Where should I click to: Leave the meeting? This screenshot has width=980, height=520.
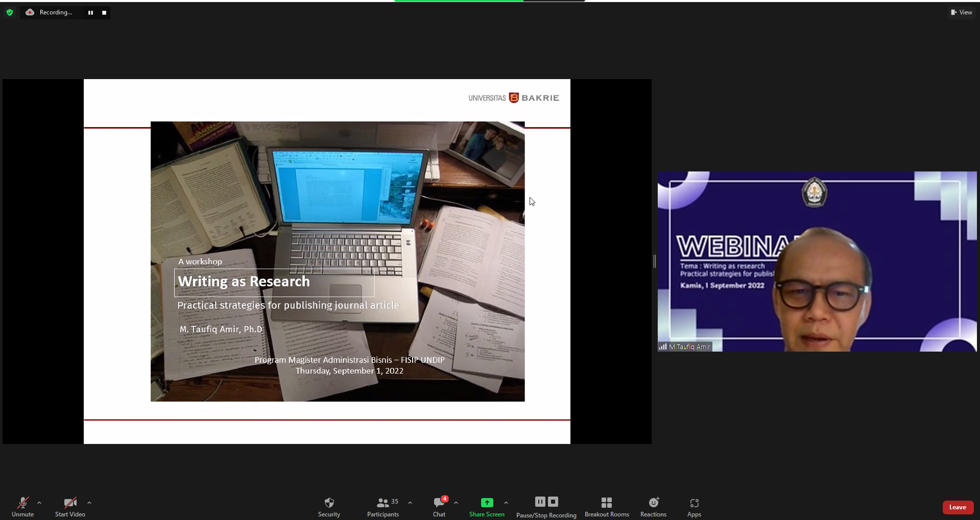click(x=958, y=507)
